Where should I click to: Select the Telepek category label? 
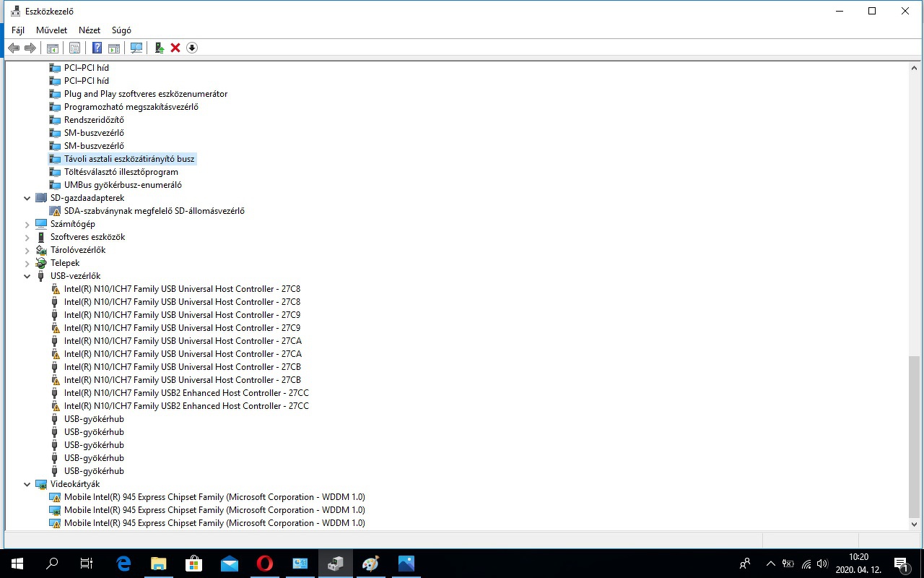[65, 263]
